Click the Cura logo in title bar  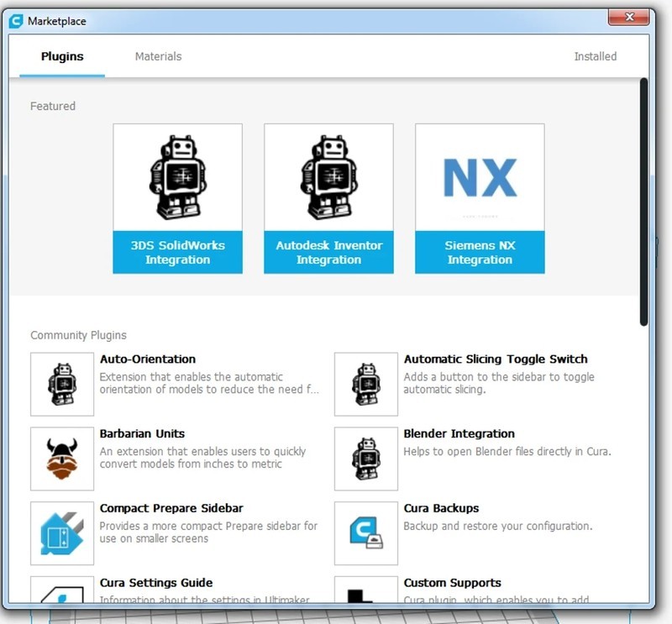pyautogui.click(x=16, y=21)
